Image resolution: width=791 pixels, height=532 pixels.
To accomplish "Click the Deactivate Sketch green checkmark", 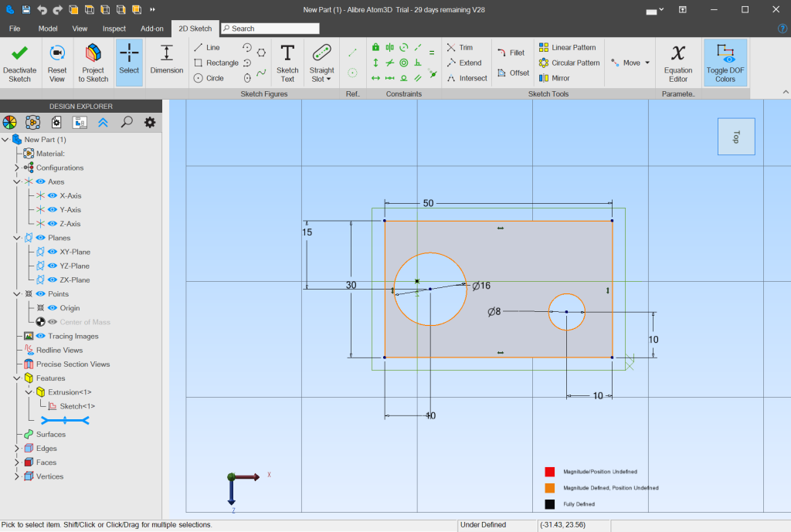I will [20, 53].
